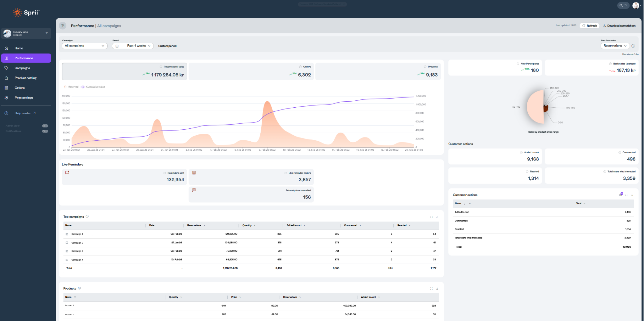Open Campaigns in the sidebar
The width and height of the screenshot is (644, 321).
[x=22, y=68]
